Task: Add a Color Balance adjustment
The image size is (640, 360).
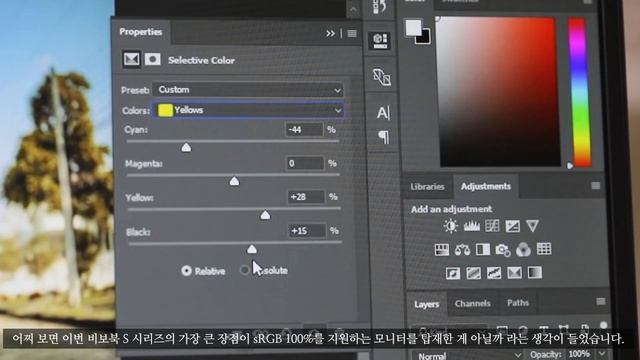Action: [462, 250]
